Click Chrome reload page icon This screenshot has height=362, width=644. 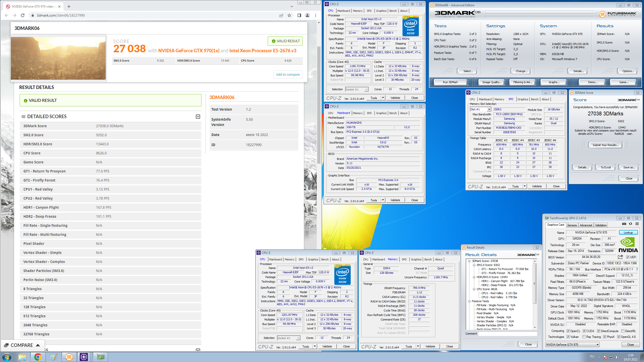tap(23, 15)
